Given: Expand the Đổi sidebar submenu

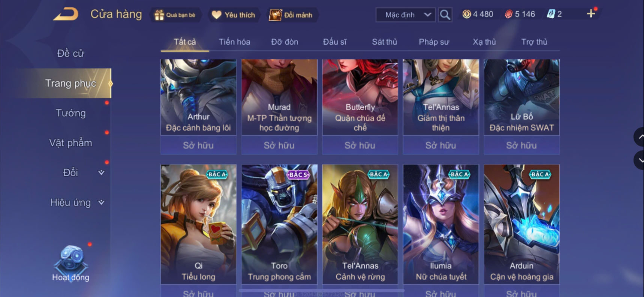Looking at the screenshot, I should click(101, 172).
